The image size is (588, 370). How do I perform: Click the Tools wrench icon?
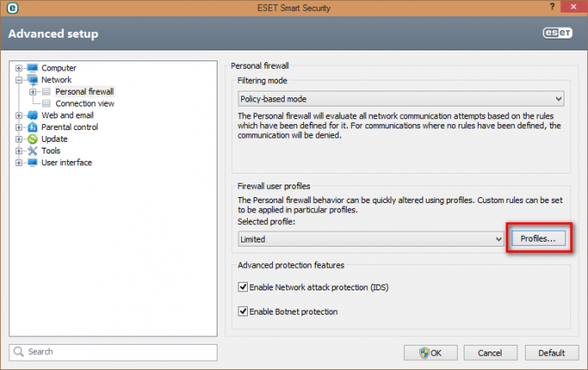33,150
